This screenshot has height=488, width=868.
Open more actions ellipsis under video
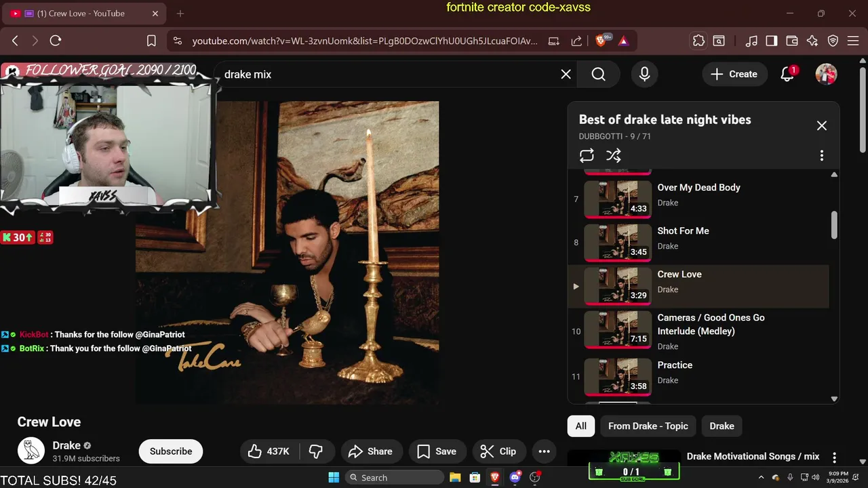[544, 451]
